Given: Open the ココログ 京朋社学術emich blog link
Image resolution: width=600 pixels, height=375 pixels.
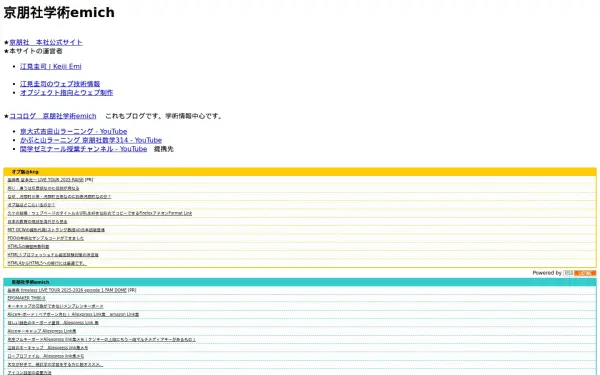Looking at the screenshot, I should [x=53, y=116].
